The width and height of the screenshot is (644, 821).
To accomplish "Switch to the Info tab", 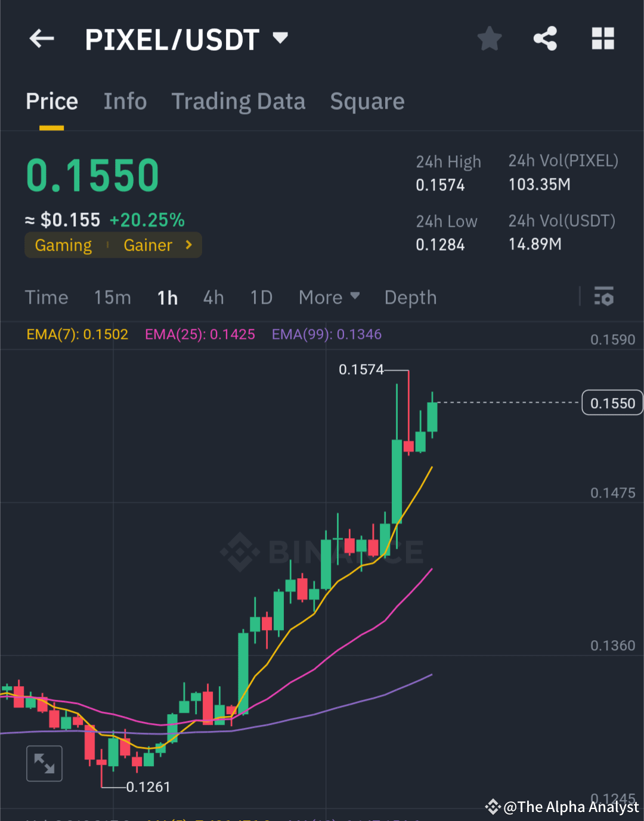I will tap(125, 101).
